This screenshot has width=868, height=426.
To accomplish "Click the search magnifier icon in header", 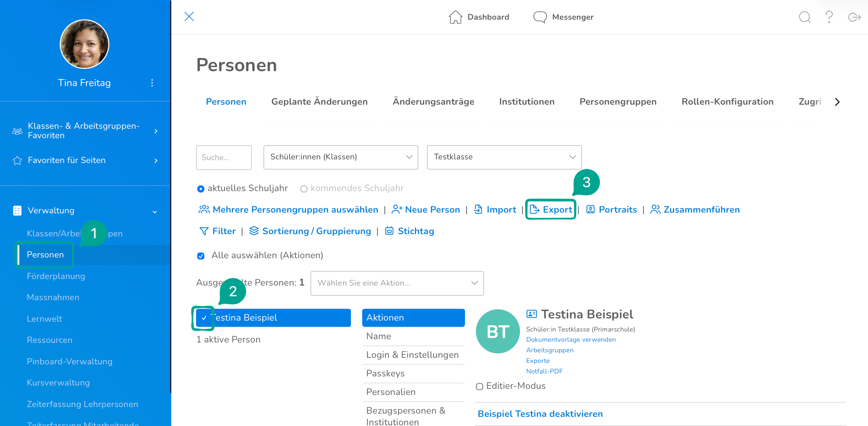I will click(805, 17).
